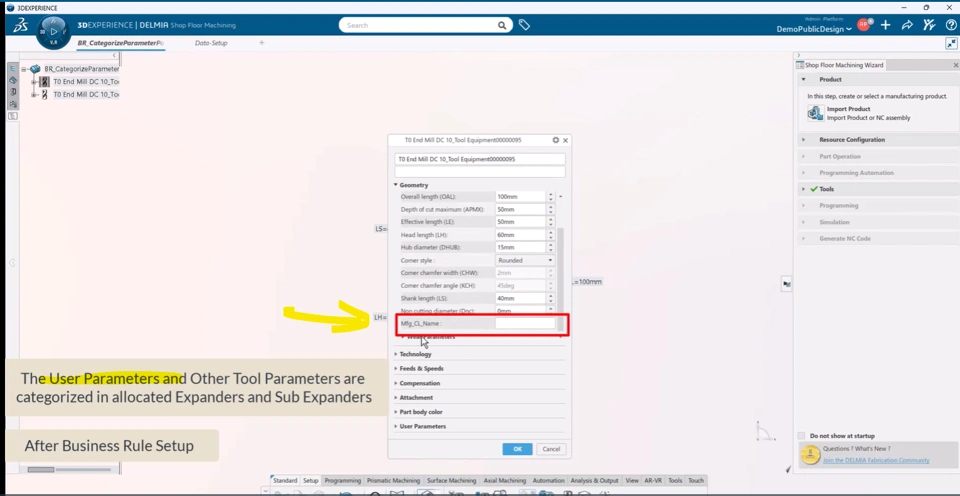The width and height of the screenshot is (960, 496).
Task: Click the second T0 End Mill tool icon
Action: click(x=44, y=94)
